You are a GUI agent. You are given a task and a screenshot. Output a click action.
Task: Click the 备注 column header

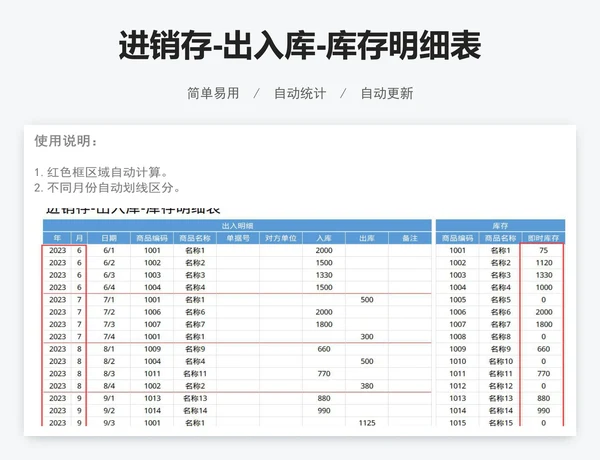409,238
